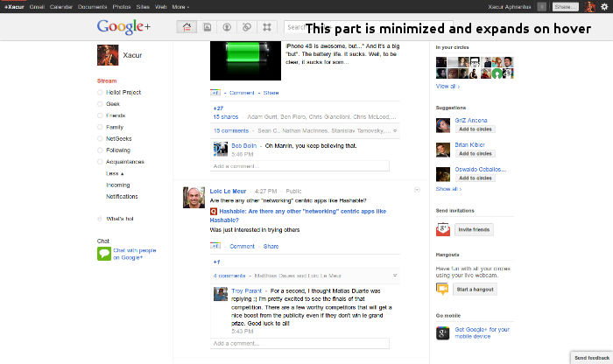Click Brian Kibler's suggestion avatar

[443, 150]
